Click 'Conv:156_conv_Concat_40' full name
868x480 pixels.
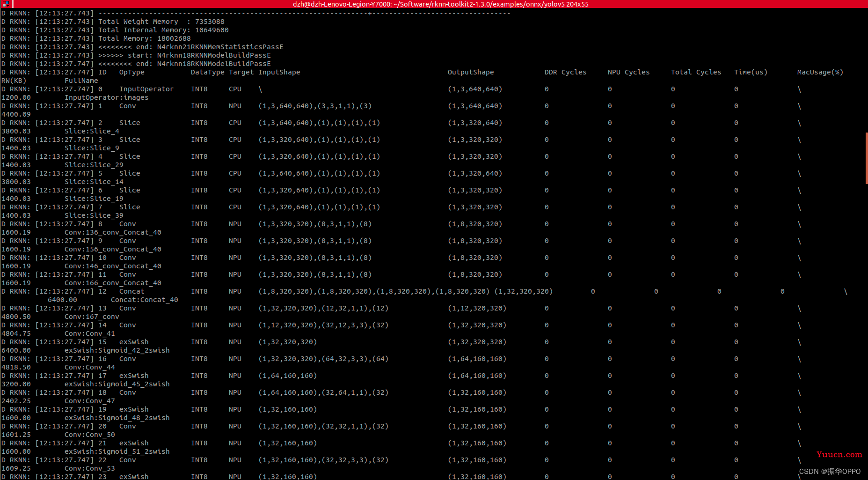pos(113,249)
